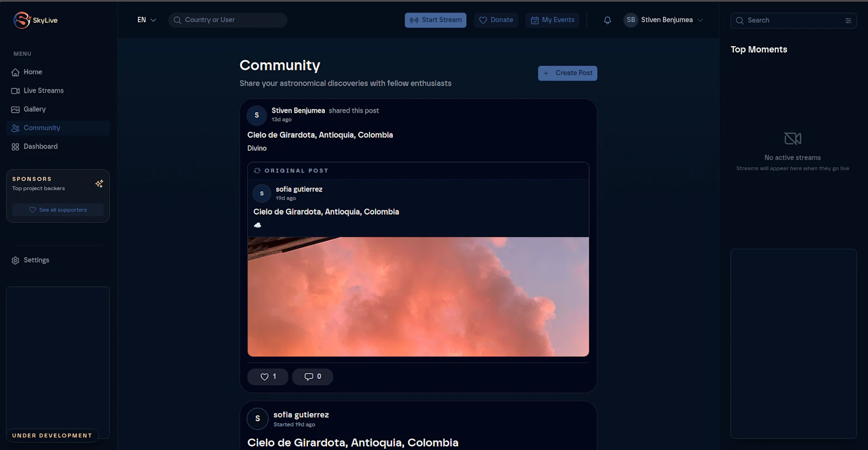The width and height of the screenshot is (868, 450).
Task: Click second post title 'Cielo de Girardota, Antioquia, Colombia'
Action: [353, 443]
